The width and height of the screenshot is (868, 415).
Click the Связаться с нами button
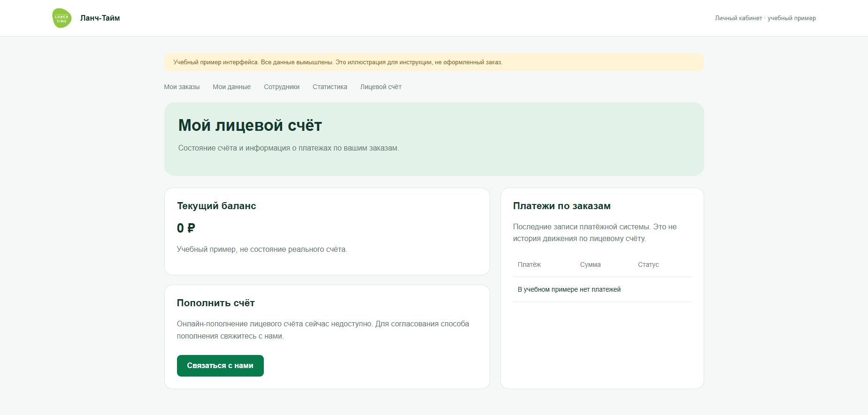(x=220, y=366)
